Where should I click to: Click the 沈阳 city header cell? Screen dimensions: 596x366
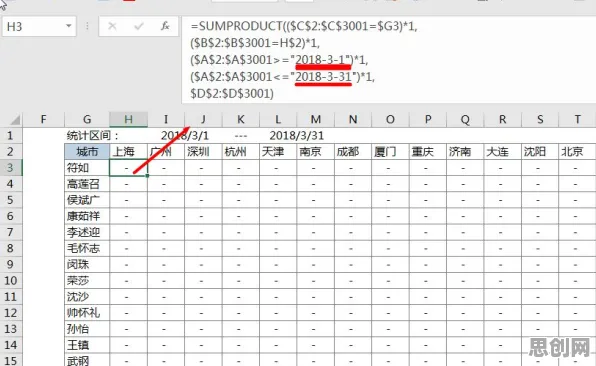point(540,152)
